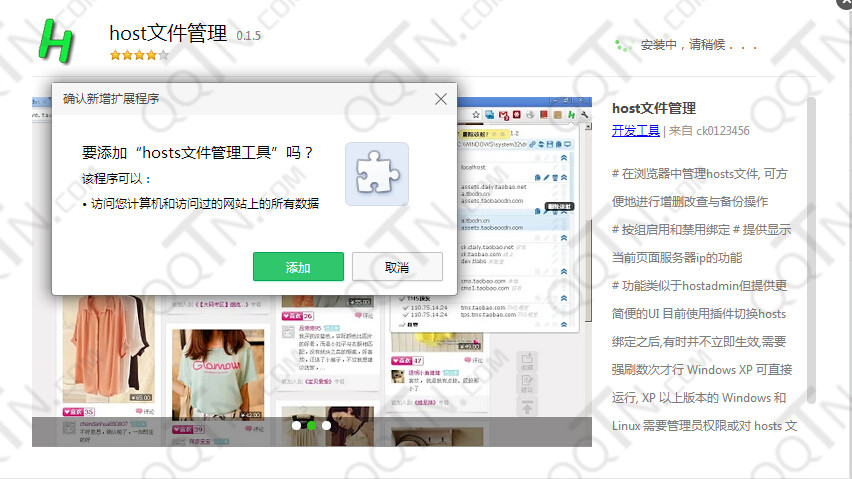This screenshot has width=852, height=479.
Task: Click the green H extension logo
Action: click(x=56, y=41)
